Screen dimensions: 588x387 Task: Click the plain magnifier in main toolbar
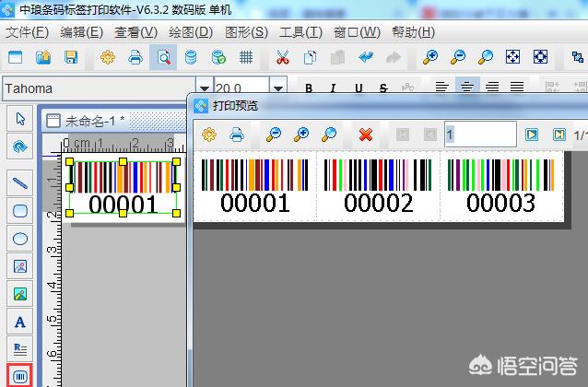point(486,57)
